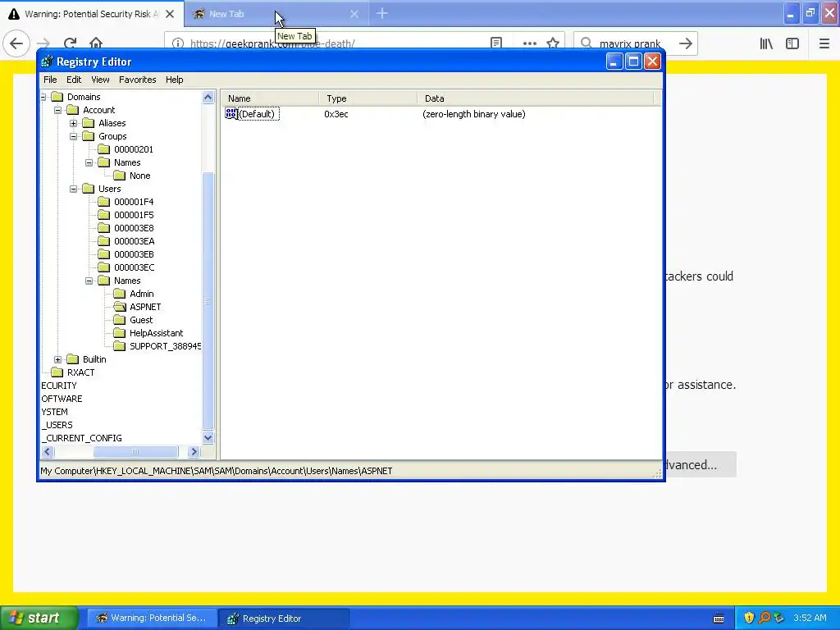Click the tree pane scroll down arrow
The image size is (840, 630).
[x=208, y=438]
